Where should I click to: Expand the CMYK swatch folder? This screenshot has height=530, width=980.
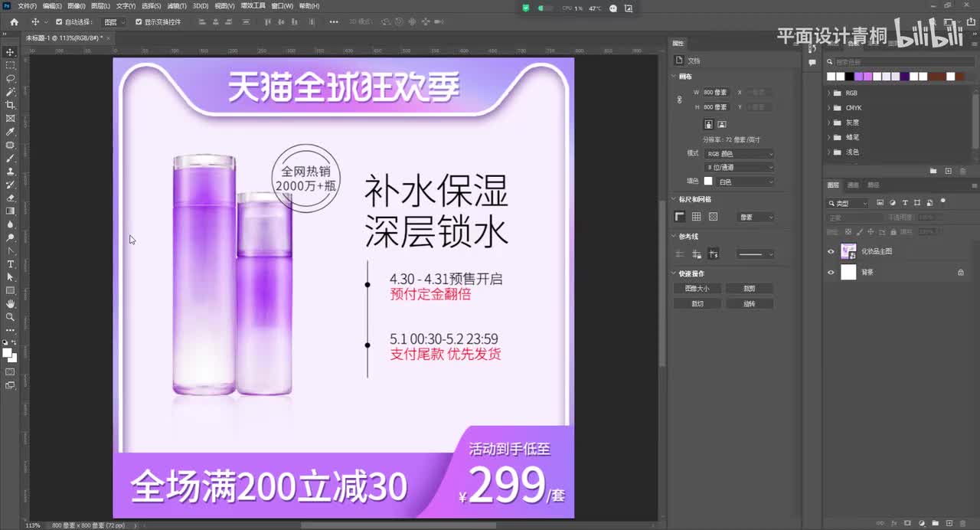coord(828,108)
